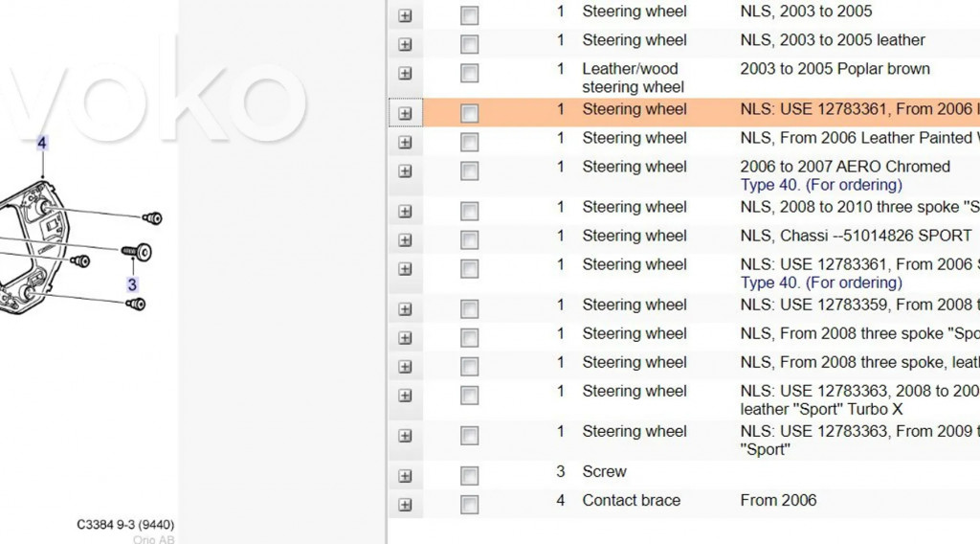
Task: Select the Contact brace part name
Action: coord(631,500)
